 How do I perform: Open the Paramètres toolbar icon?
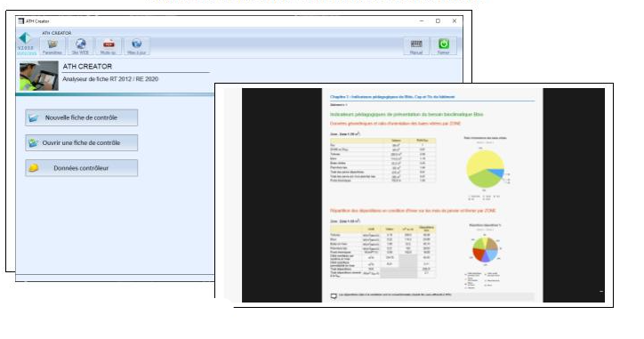coord(52,46)
